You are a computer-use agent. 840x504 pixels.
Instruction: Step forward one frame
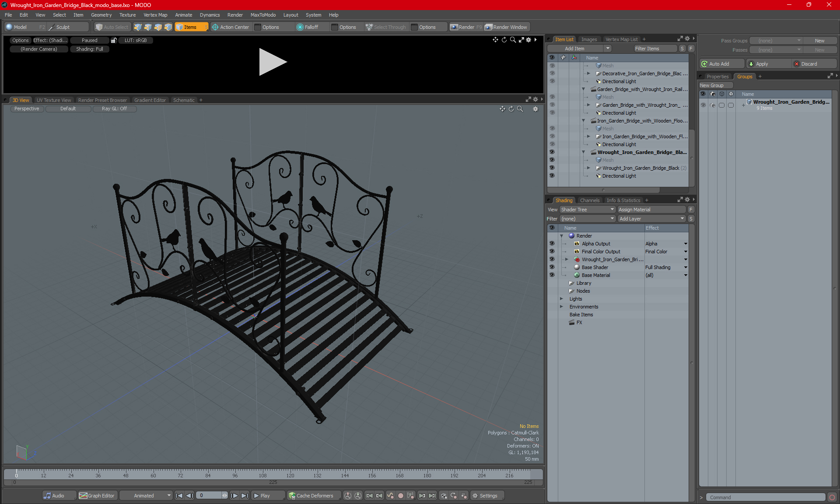point(234,496)
